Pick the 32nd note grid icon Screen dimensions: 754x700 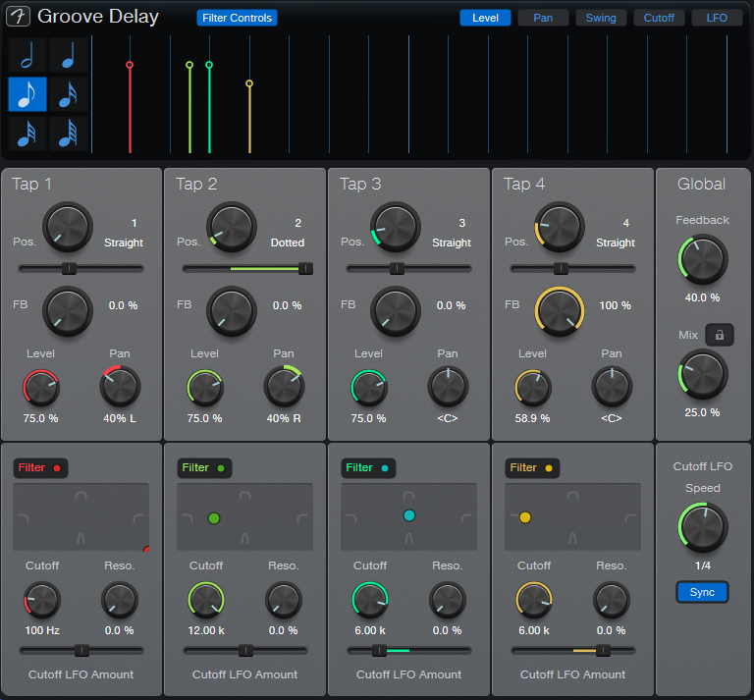tap(27, 133)
